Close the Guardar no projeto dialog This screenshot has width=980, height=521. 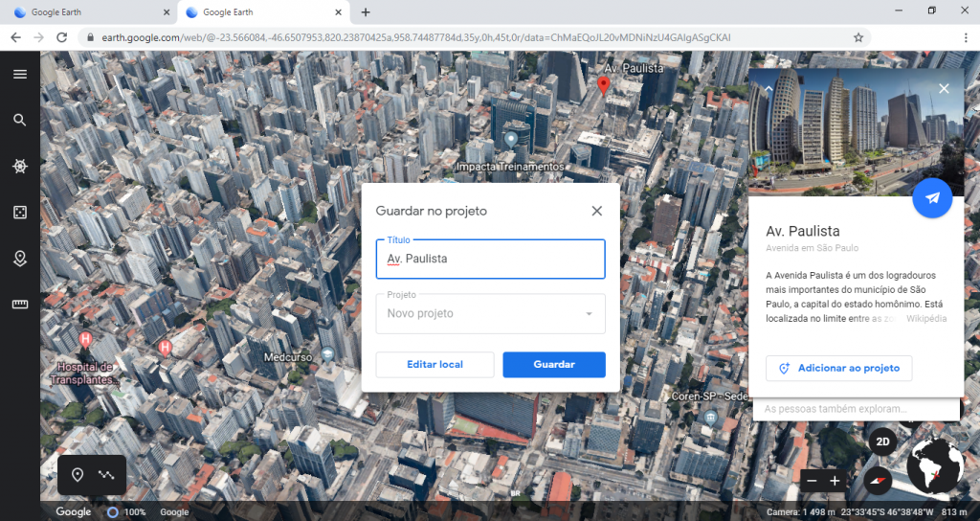597,211
